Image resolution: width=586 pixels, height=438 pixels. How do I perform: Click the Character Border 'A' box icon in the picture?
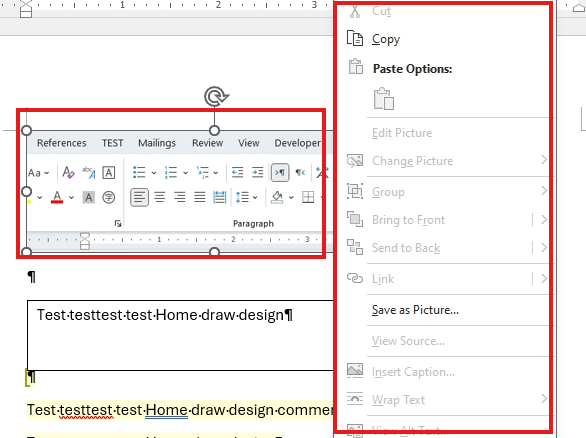(x=109, y=173)
